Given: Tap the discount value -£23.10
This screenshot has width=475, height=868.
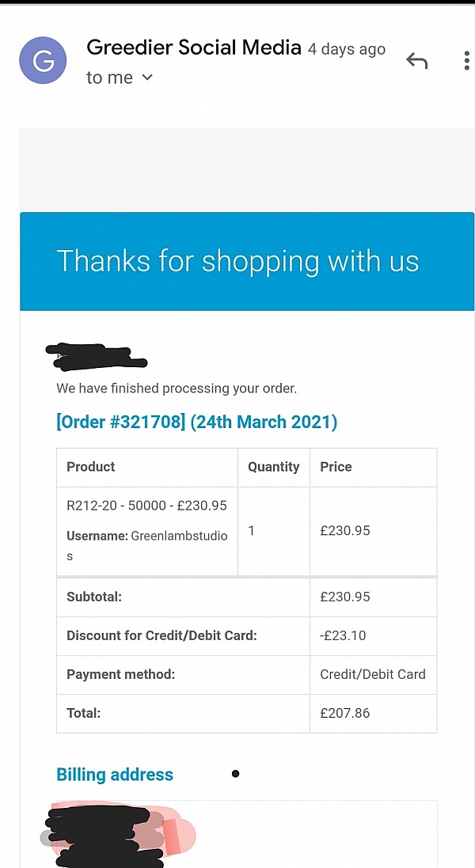Looking at the screenshot, I should (343, 635).
